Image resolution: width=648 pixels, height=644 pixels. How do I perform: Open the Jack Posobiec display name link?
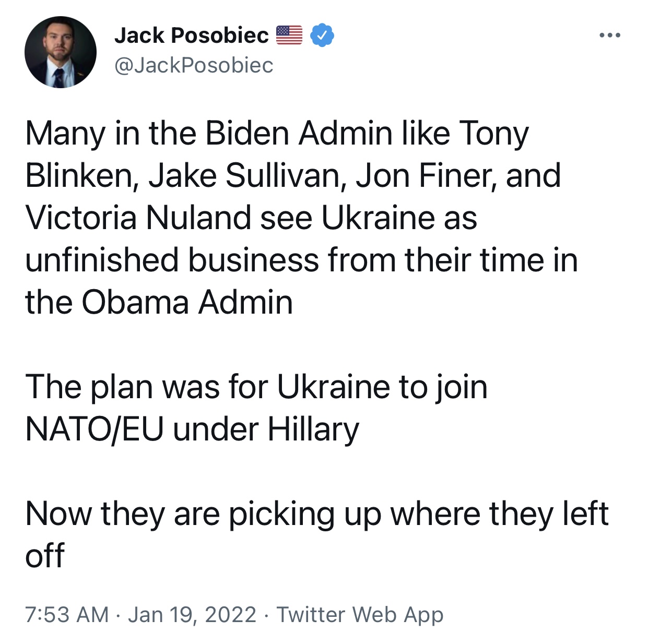point(191,35)
